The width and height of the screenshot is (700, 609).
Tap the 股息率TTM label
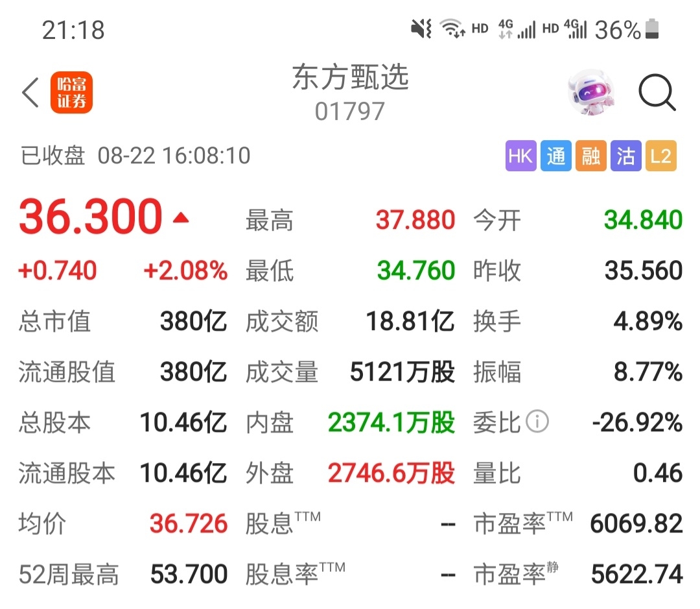pos(295,574)
